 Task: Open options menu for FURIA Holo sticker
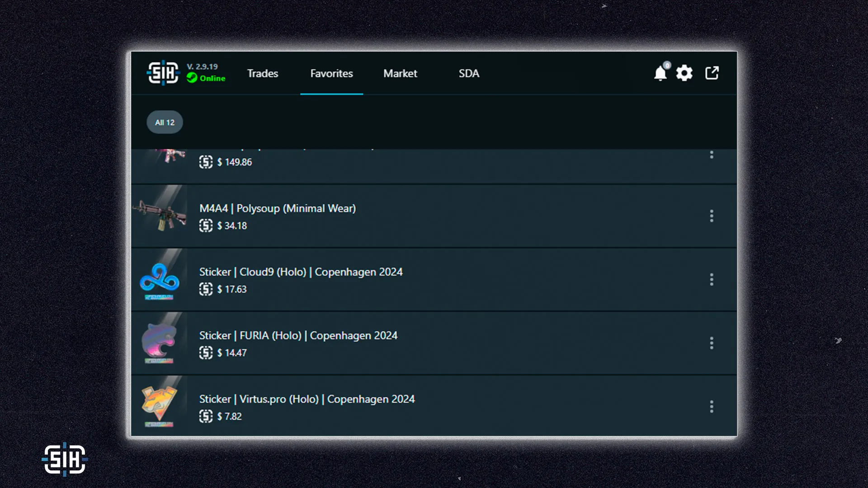click(x=712, y=343)
